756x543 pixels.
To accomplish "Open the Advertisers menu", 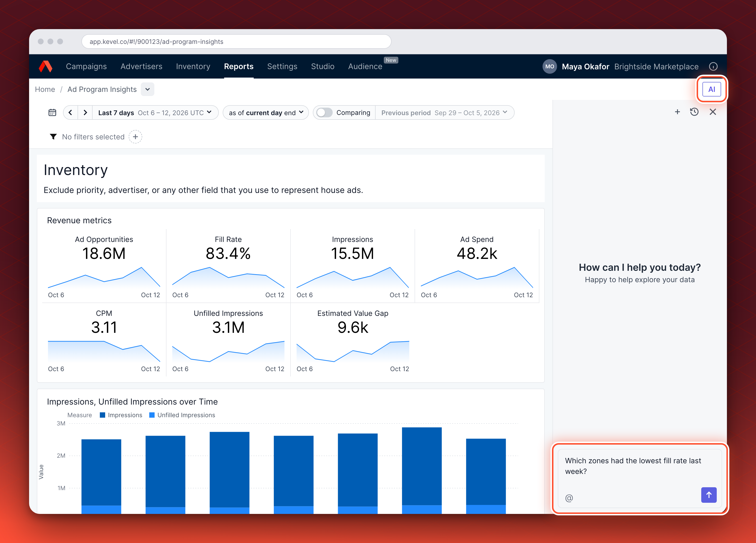I will tap(141, 66).
